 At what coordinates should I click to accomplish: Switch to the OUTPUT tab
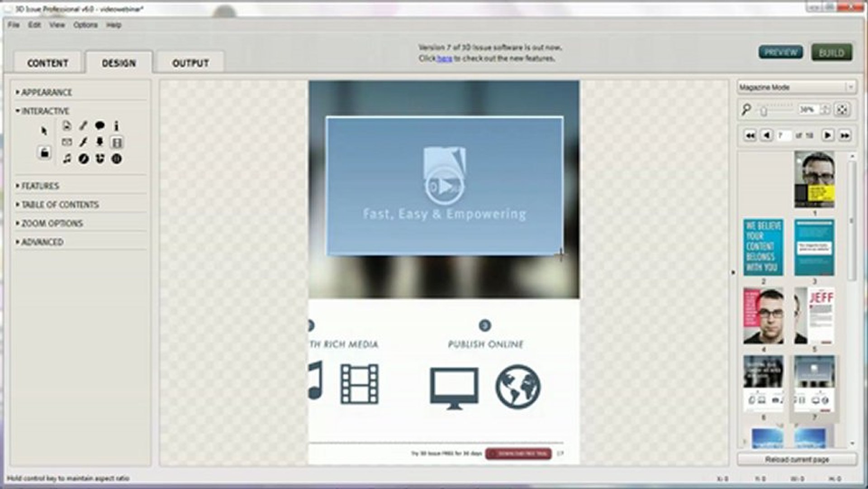pyautogui.click(x=190, y=62)
